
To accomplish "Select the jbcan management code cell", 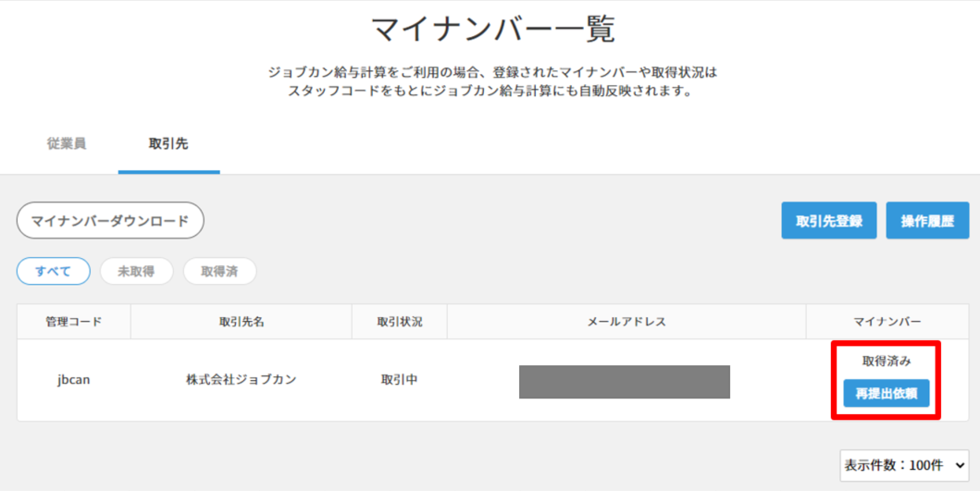I will pyautogui.click(x=74, y=380).
